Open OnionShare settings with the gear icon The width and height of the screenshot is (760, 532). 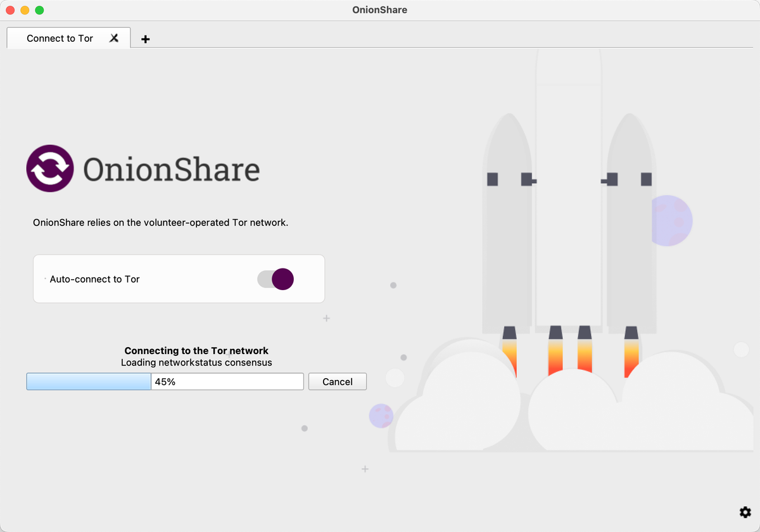click(x=745, y=512)
